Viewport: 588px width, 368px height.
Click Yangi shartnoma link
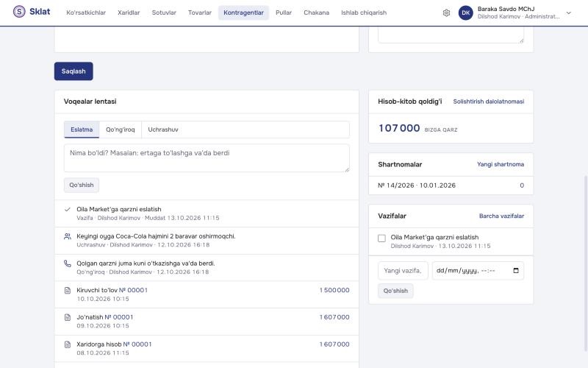(501, 164)
